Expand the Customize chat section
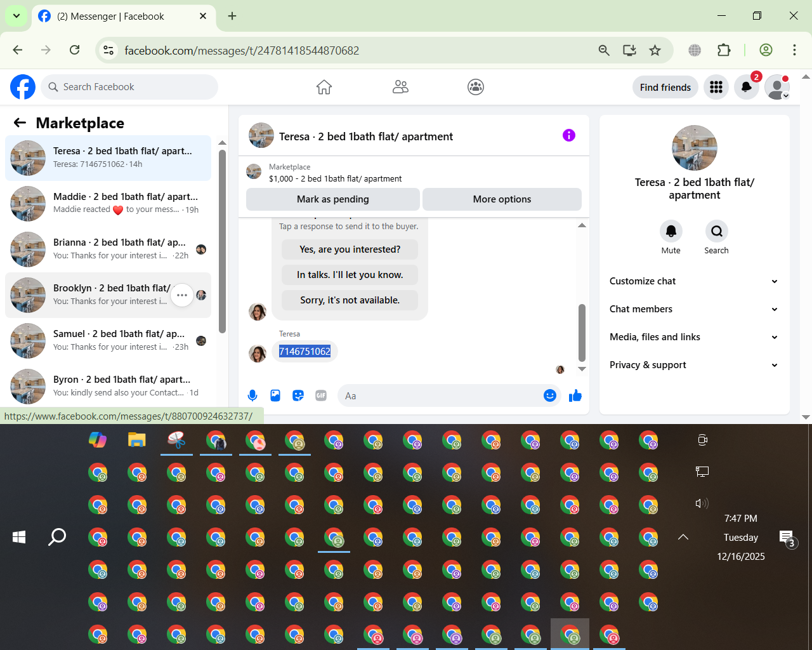The width and height of the screenshot is (812, 650). click(x=694, y=281)
